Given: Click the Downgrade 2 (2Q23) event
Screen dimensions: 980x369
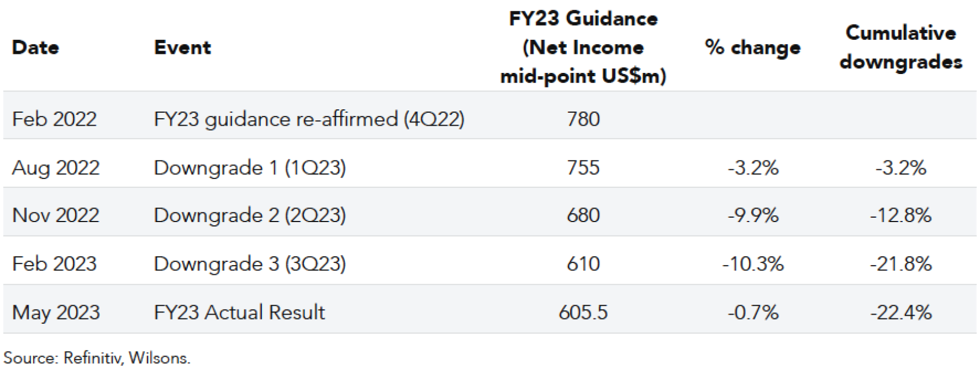Looking at the screenshot, I should [250, 216].
